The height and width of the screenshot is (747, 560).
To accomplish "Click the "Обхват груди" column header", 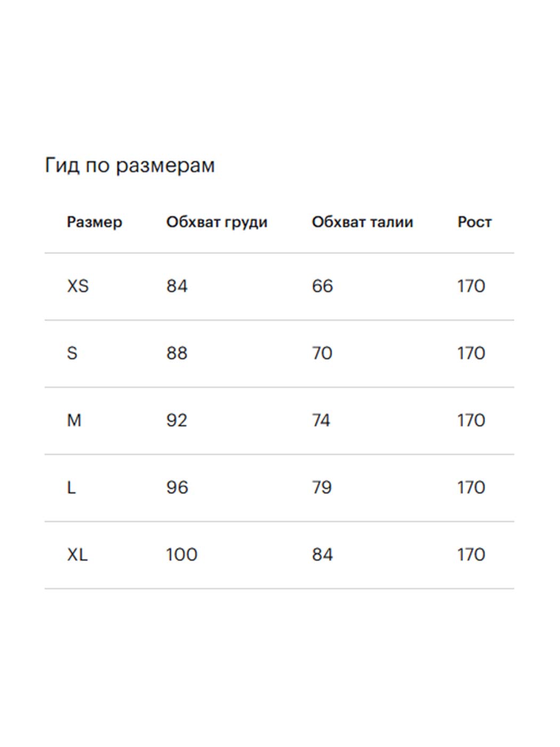I will pos(217,222).
